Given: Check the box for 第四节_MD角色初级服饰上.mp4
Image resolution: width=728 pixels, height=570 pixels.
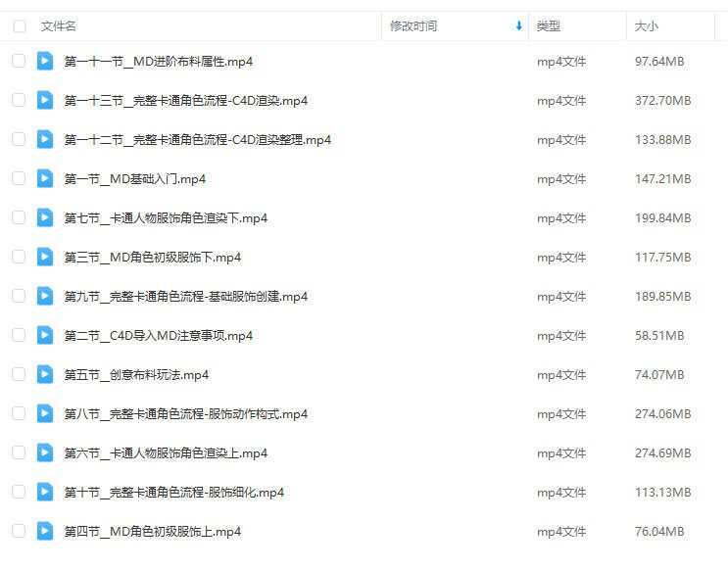Looking at the screenshot, I should (19, 531).
